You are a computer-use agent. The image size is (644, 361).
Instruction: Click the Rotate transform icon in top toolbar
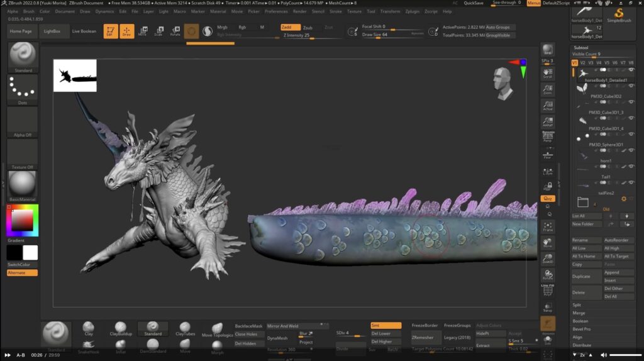coord(175,31)
